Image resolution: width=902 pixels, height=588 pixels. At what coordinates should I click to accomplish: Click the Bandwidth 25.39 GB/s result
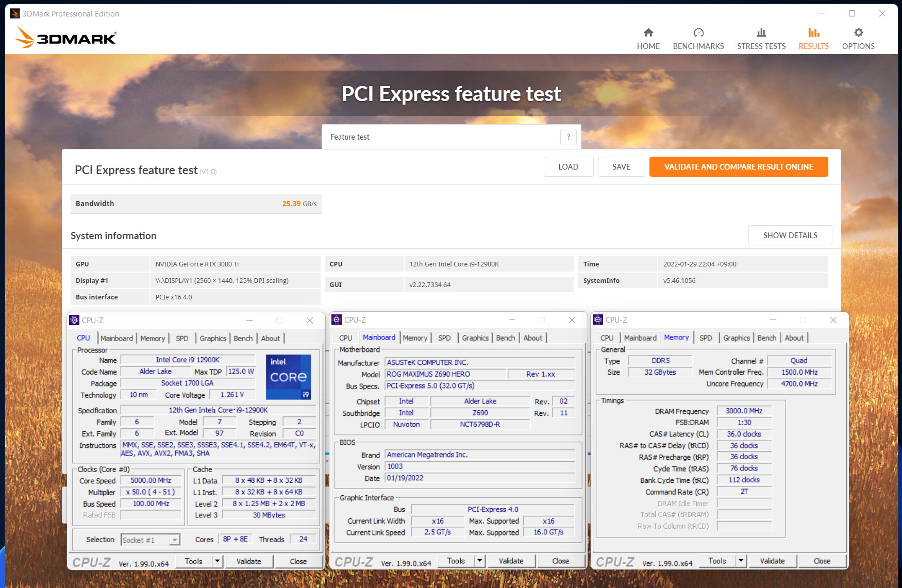pyautogui.click(x=196, y=204)
